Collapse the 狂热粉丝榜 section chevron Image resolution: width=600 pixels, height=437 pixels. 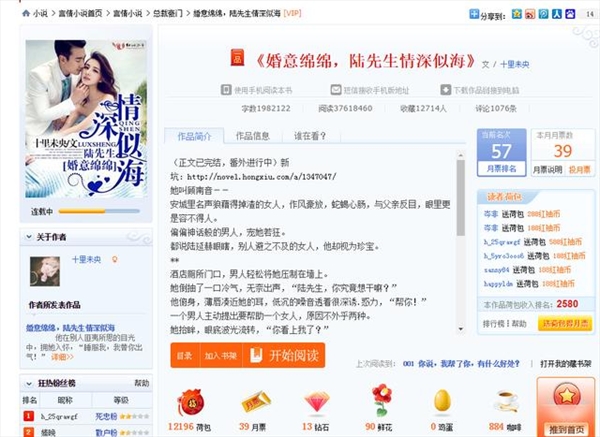[29, 383]
